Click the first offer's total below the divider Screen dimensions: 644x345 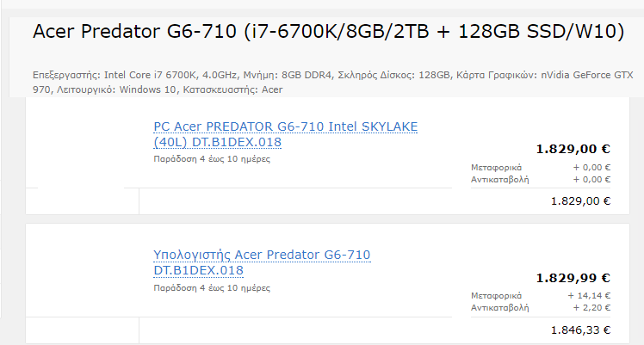click(x=580, y=201)
